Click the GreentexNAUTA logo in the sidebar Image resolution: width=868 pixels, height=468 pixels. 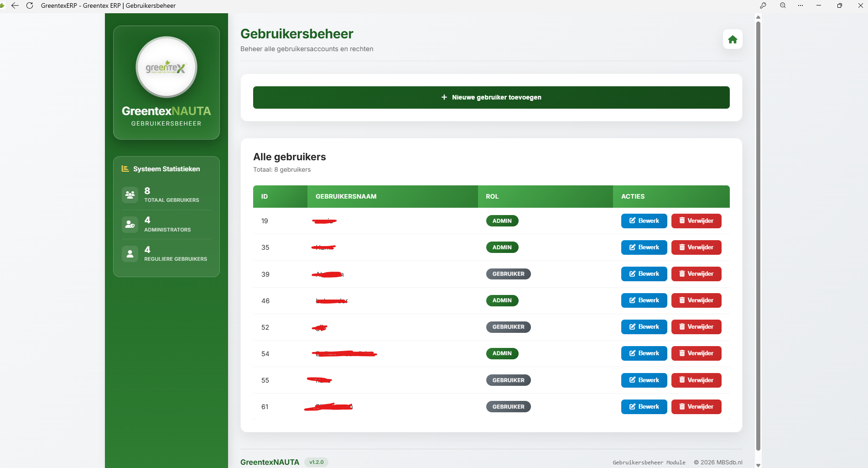(x=166, y=67)
